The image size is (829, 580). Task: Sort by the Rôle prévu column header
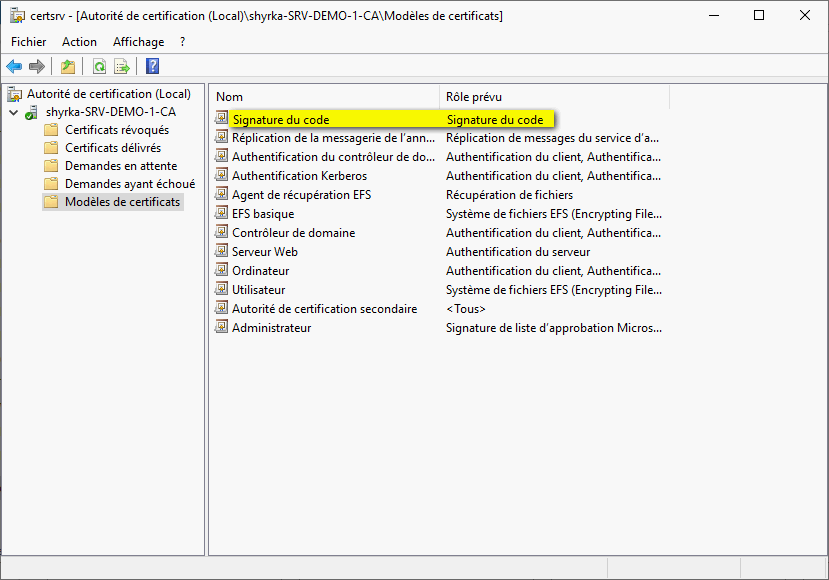point(553,97)
